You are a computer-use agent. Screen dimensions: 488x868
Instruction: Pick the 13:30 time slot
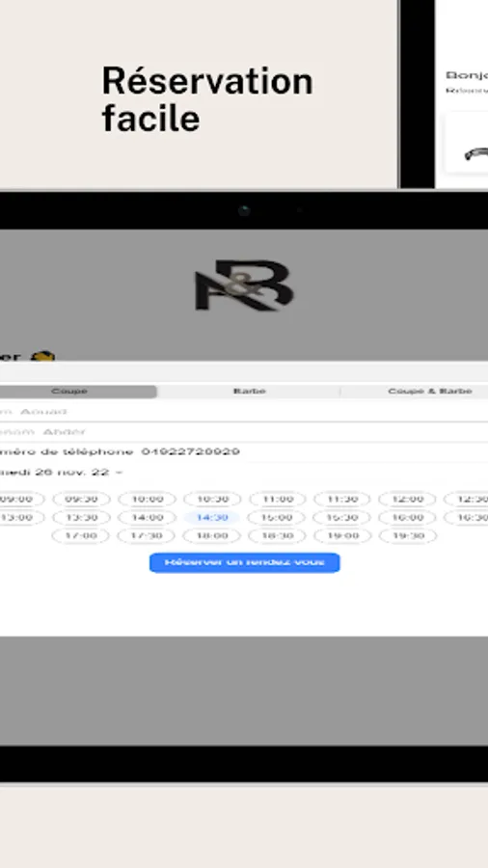(x=81, y=518)
